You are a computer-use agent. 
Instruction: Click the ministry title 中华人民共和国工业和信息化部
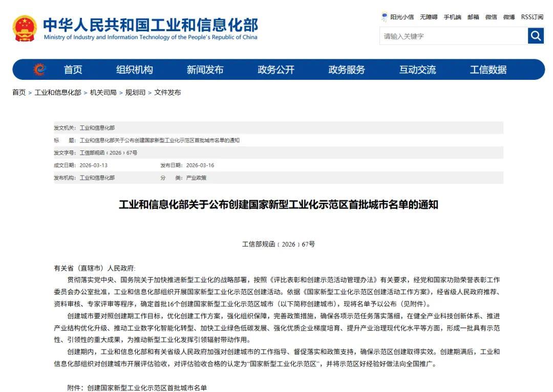coord(151,25)
